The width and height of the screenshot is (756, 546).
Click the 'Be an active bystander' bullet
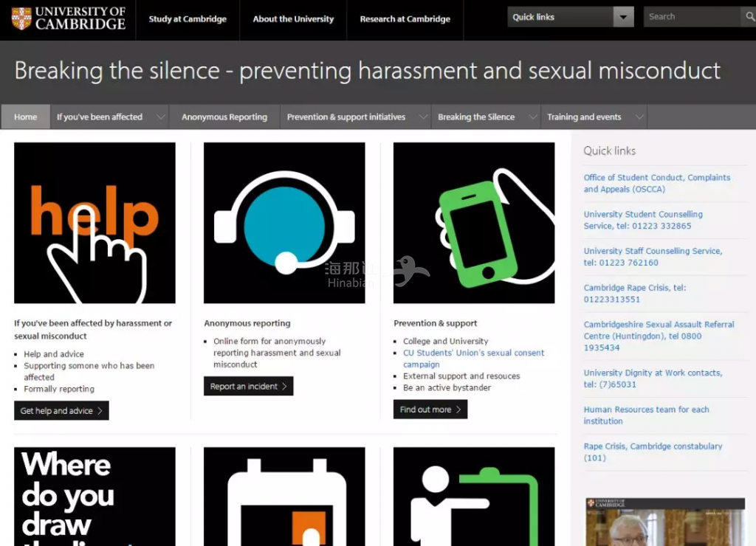click(x=447, y=387)
